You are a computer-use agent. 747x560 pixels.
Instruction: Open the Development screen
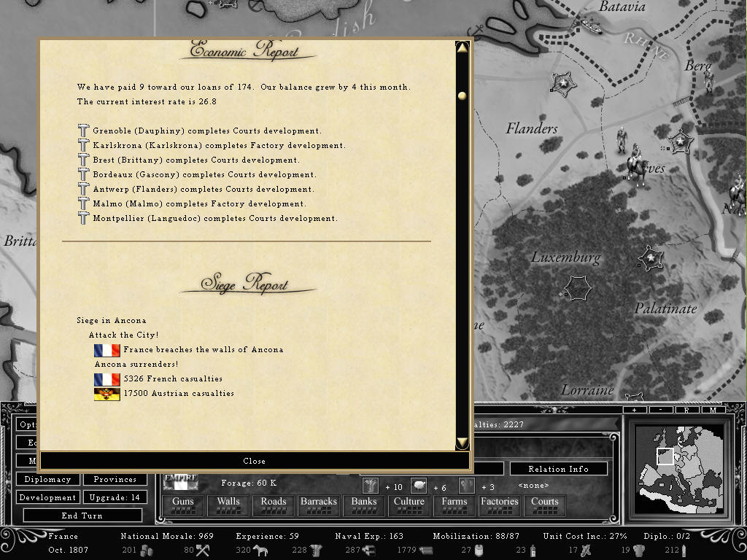(47, 497)
